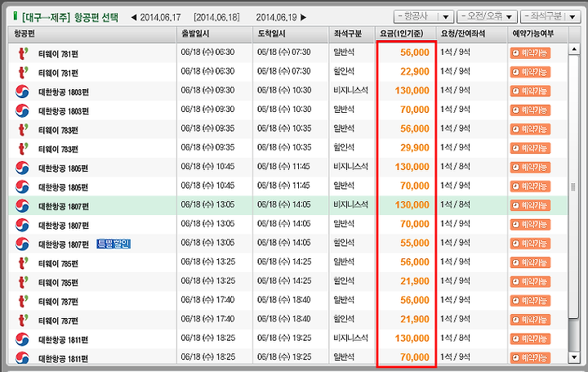The height and width of the screenshot is (372, 588).
Task: Click 비지니스석 seat class on 대한항공 1811편 row
Action: (x=350, y=338)
